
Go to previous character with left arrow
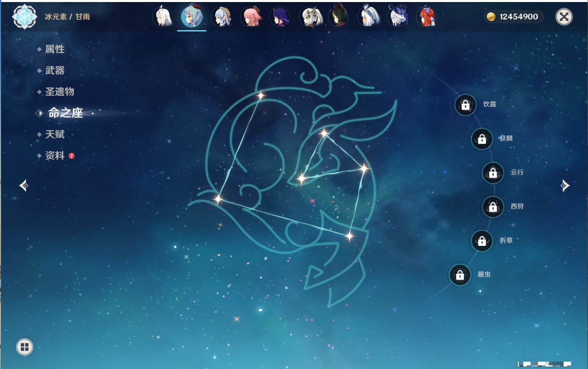[x=24, y=186]
